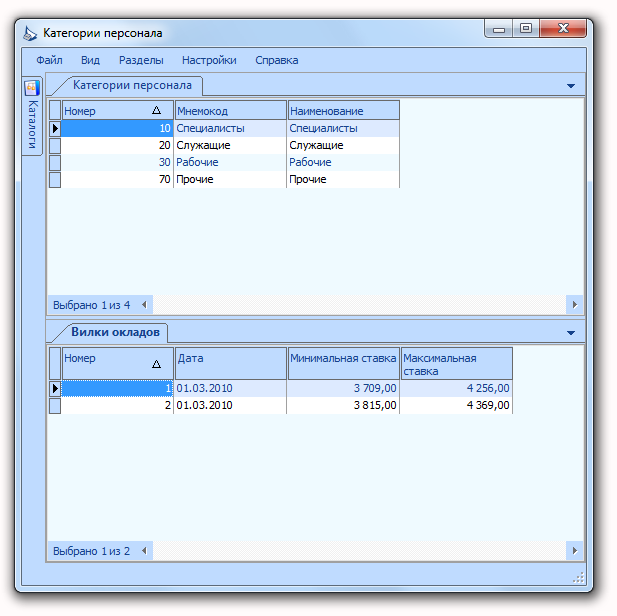Expand the Категории персонала panel dropdown arrow
This screenshot has height=616, width=617.
571,86
